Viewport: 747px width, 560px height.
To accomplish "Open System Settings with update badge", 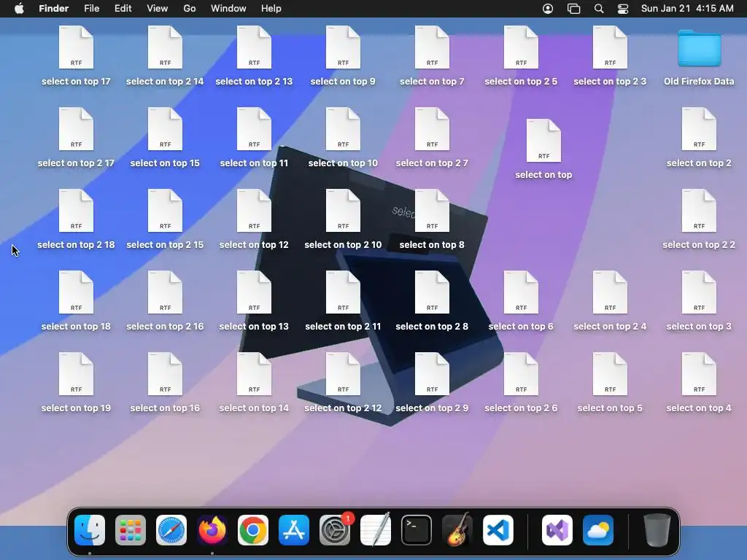I will click(335, 530).
